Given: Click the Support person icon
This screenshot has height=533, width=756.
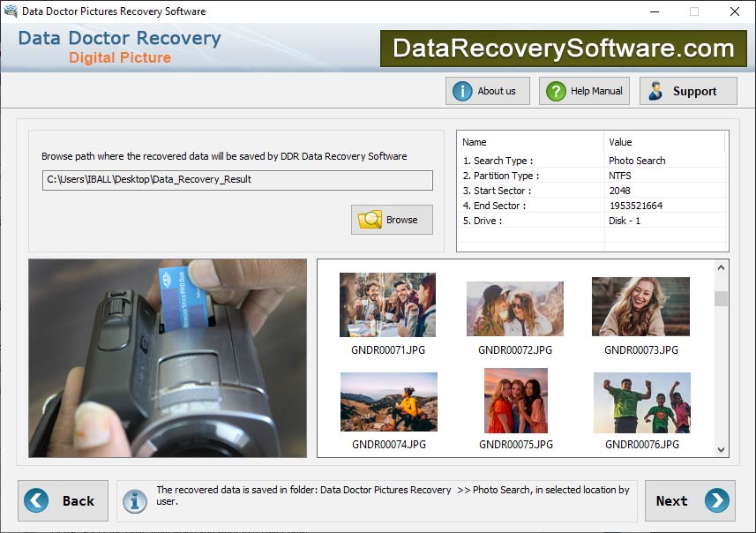Looking at the screenshot, I should [x=655, y=90].
